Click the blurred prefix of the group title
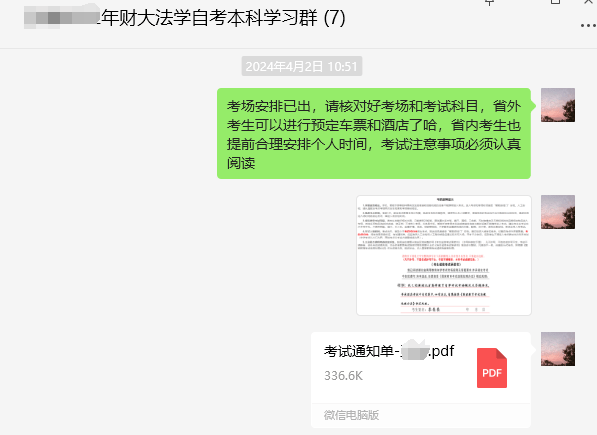Screen dimensions: 597x435 62,16
